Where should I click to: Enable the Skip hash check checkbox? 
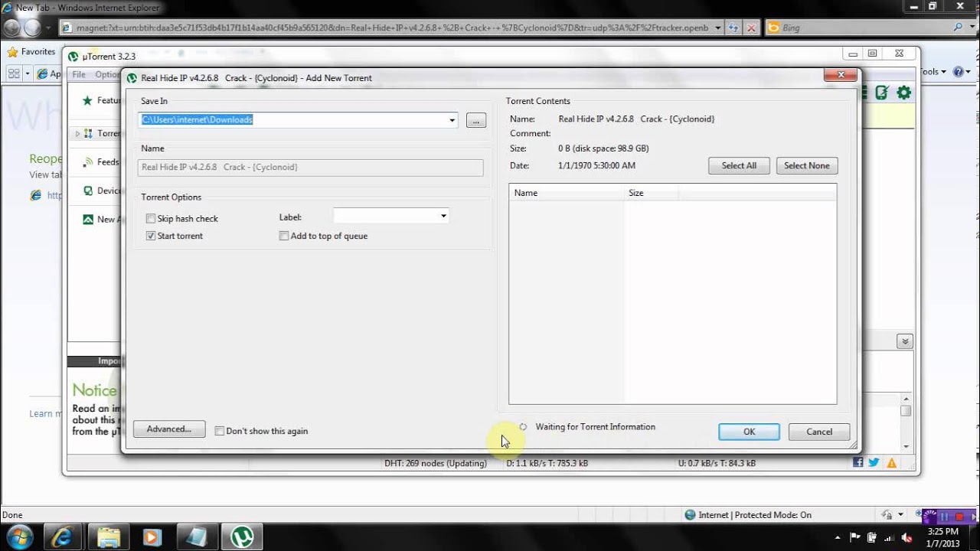tap(151, 219)
